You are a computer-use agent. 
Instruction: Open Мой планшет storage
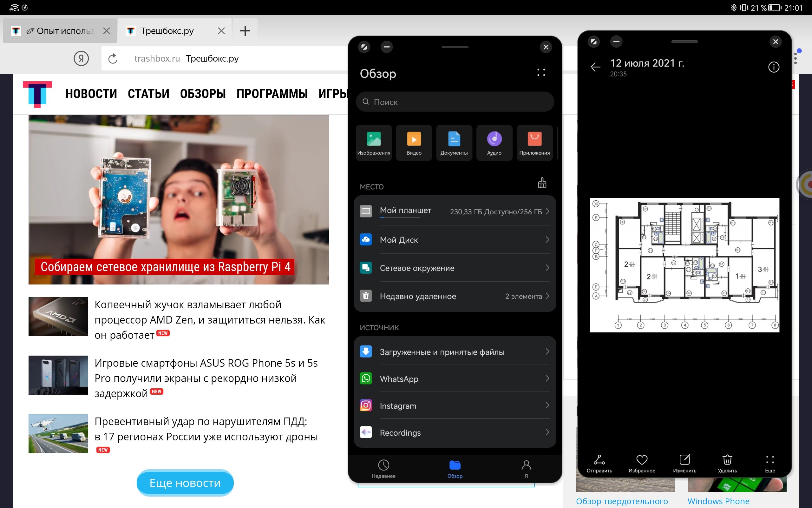pyautogui.click(x=455, y=211)
